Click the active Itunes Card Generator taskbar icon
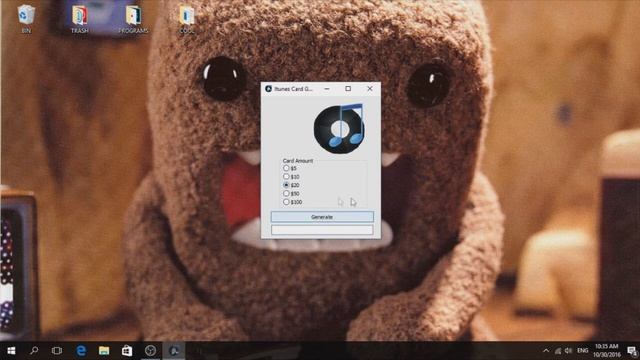Viewport: 640px width, 360px height. click(173, 351)
